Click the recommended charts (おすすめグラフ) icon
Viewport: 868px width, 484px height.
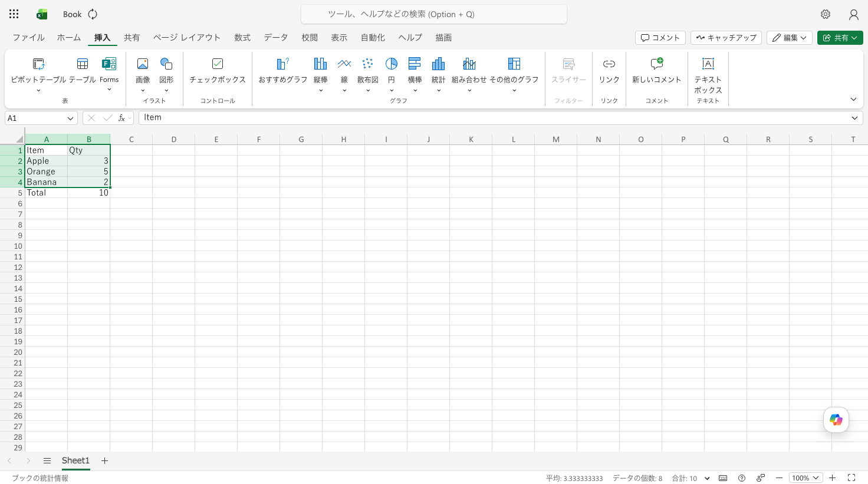pos(283,64)
